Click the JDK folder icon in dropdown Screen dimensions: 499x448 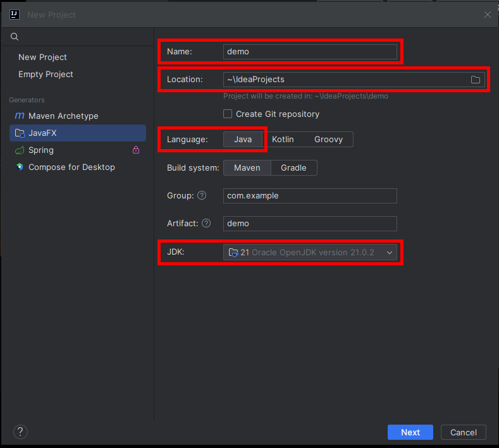point(233,253)
